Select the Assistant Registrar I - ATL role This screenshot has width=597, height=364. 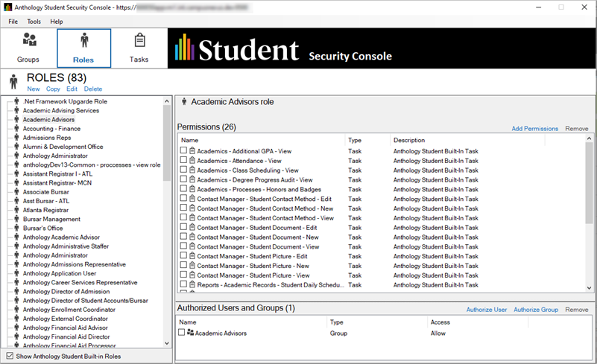(57, 174)
